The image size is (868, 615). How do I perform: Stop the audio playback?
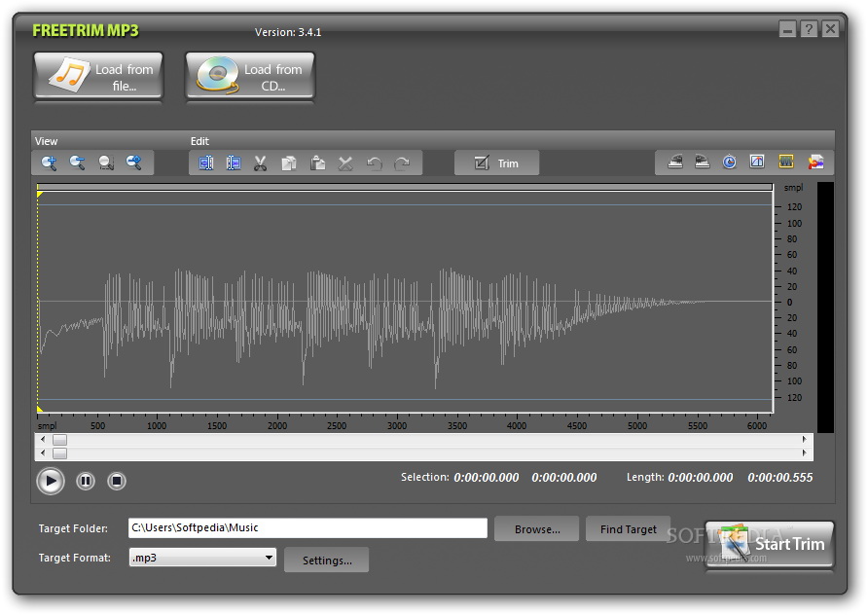click(116, 481)
